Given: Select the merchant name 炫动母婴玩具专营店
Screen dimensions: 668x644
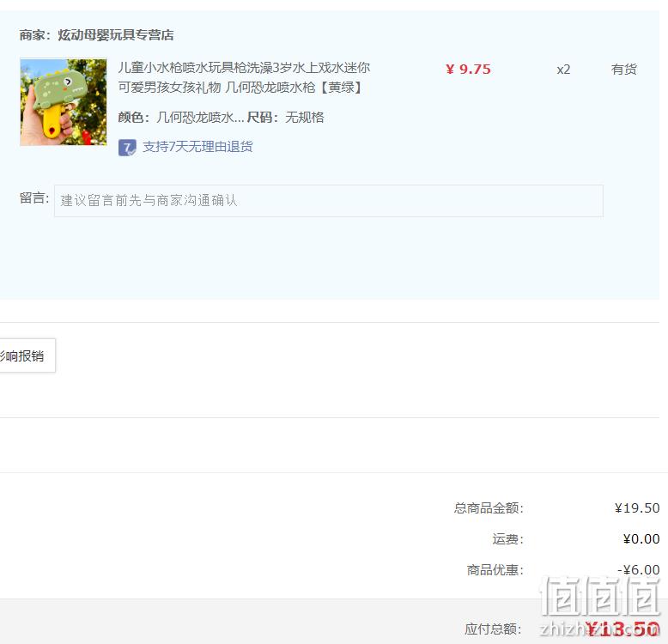Looking at the screenshot, I should pyautogui.click(x=116, y=35).
